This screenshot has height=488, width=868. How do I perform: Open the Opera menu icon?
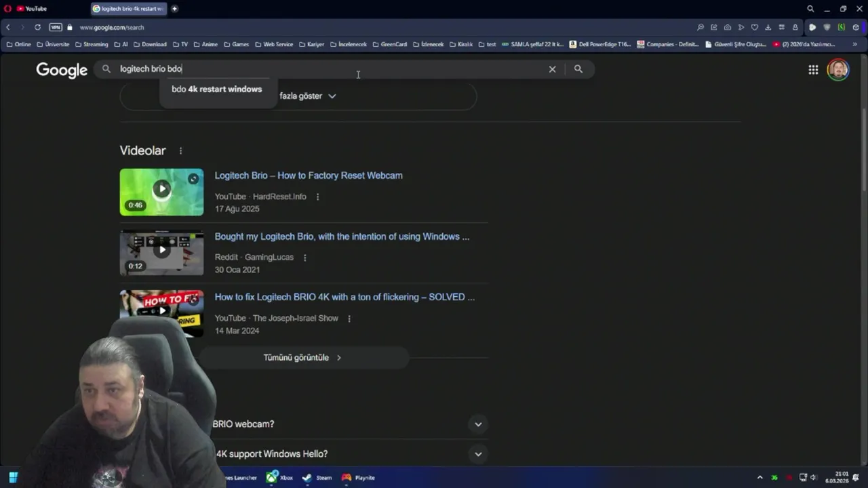coord(7,9)
